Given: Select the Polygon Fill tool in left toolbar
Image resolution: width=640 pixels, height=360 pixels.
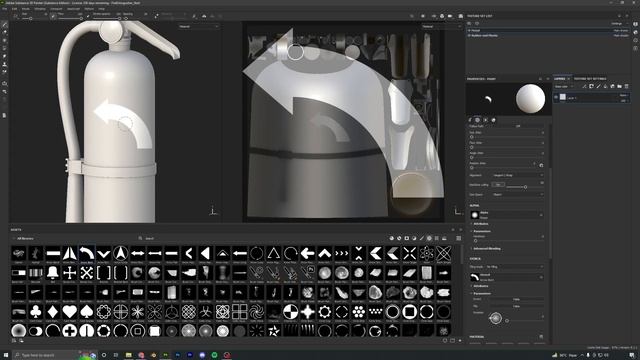Looking at the screenshot, I should click(x=5, y=48).
